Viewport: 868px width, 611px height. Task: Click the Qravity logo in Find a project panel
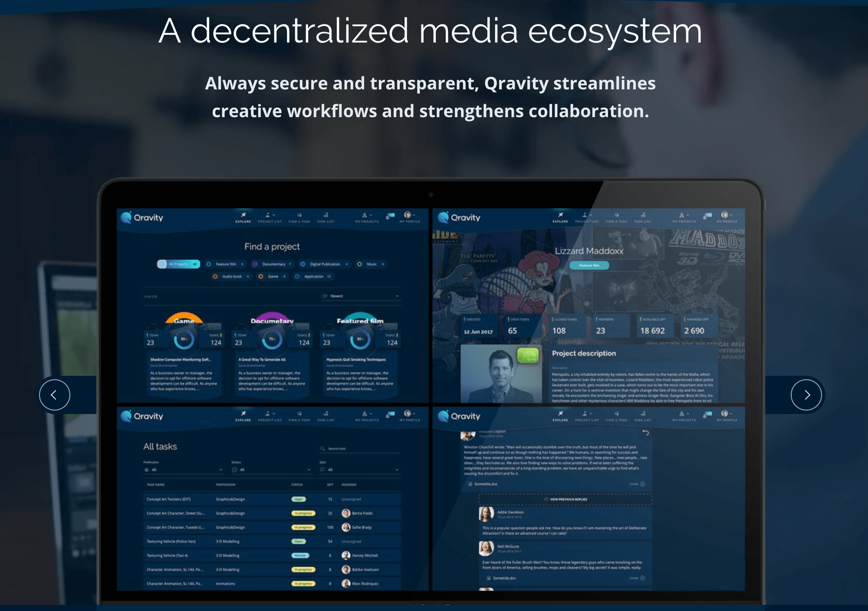click(142, 217)
